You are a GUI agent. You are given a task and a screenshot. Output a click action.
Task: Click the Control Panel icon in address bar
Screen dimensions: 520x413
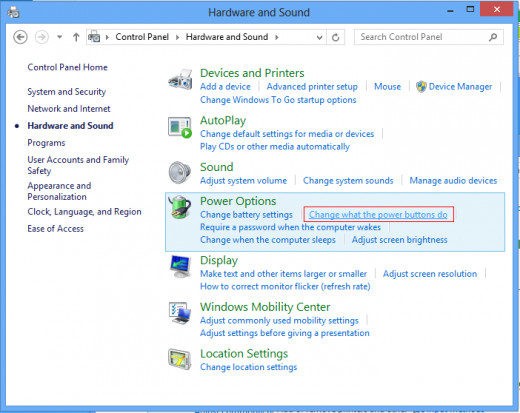pos(94,37)
